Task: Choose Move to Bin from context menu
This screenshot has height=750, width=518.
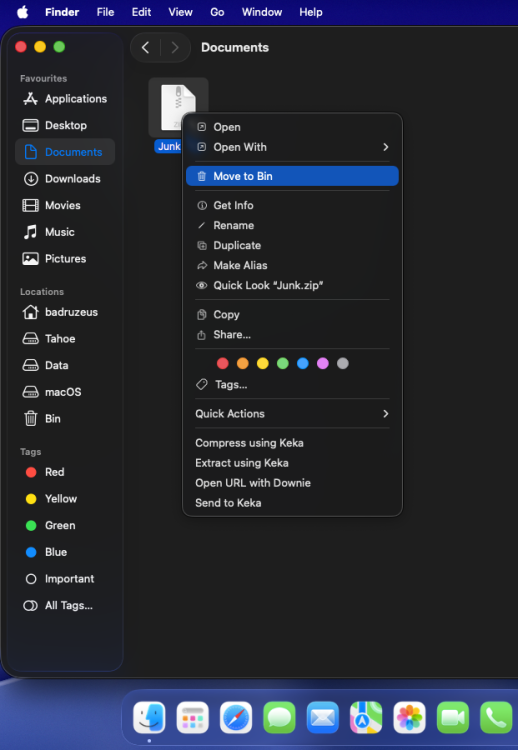Action: (292, 176)
